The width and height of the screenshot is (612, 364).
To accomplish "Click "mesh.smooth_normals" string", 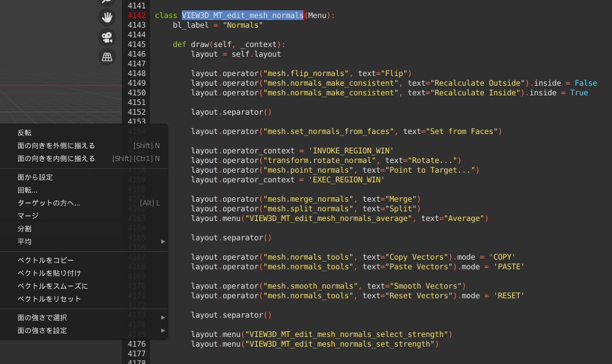I will point(310,286).
